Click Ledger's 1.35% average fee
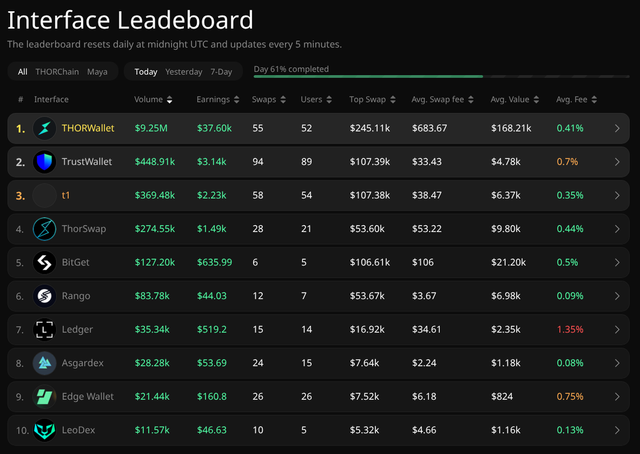 point(570,329)
